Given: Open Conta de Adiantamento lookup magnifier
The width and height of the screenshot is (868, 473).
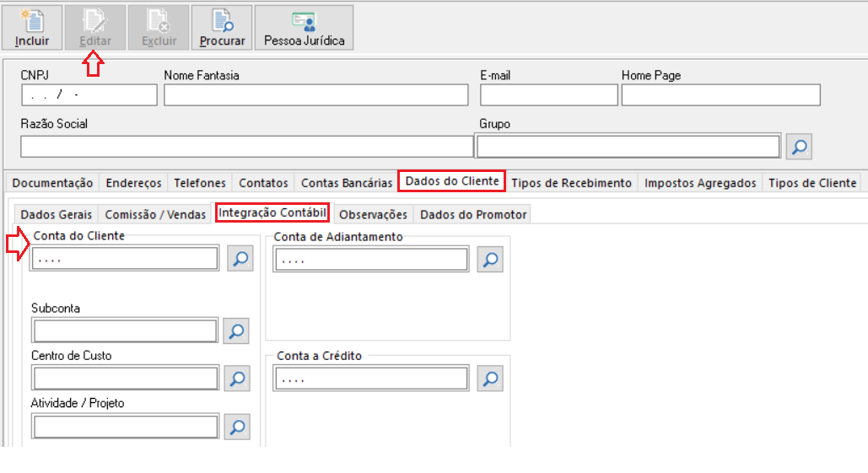Looking at the screenshot, I should [x=490, y=260].
